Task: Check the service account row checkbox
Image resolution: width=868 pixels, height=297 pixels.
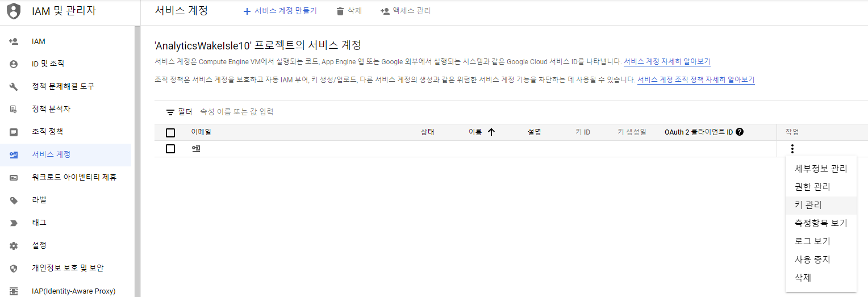Action: (x=170, y=149)
